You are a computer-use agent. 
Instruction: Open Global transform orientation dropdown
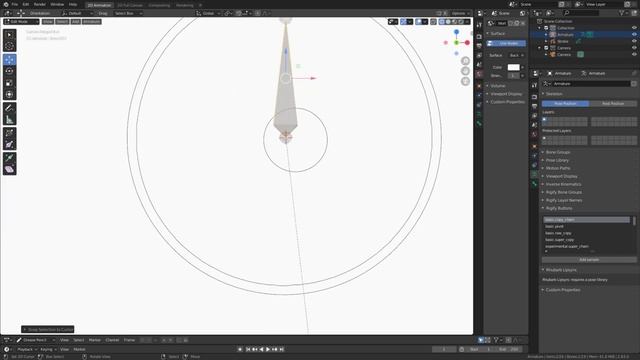coord(208,13)
